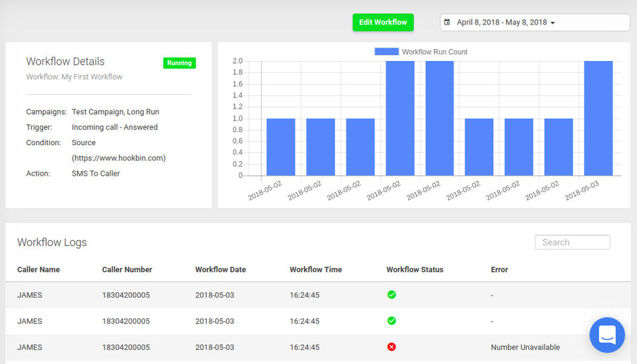The image size is (637, 364).
Task: Click the Test Campaign, Long Run text
Action: click(x=115, y=111)
